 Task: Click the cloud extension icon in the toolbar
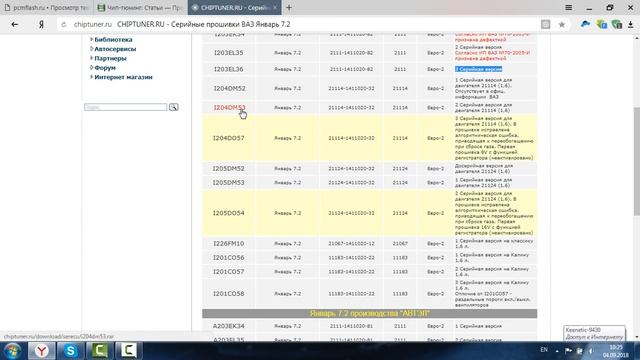coord(585,24)
